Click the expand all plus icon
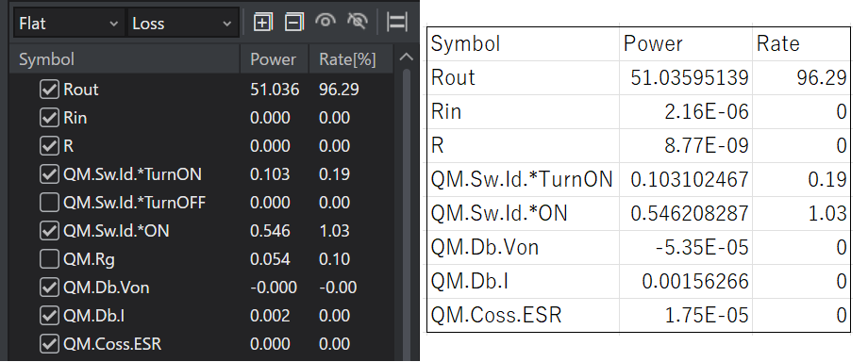The height and width of the screenshot is (362, 868). click(x=262, y=23)
